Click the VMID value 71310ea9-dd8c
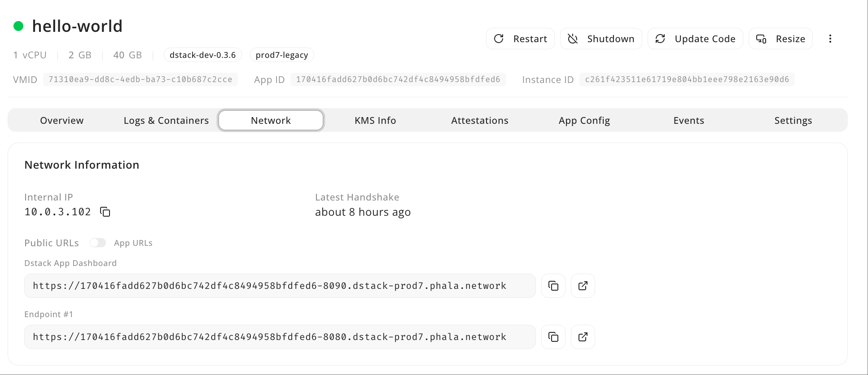 140,79
